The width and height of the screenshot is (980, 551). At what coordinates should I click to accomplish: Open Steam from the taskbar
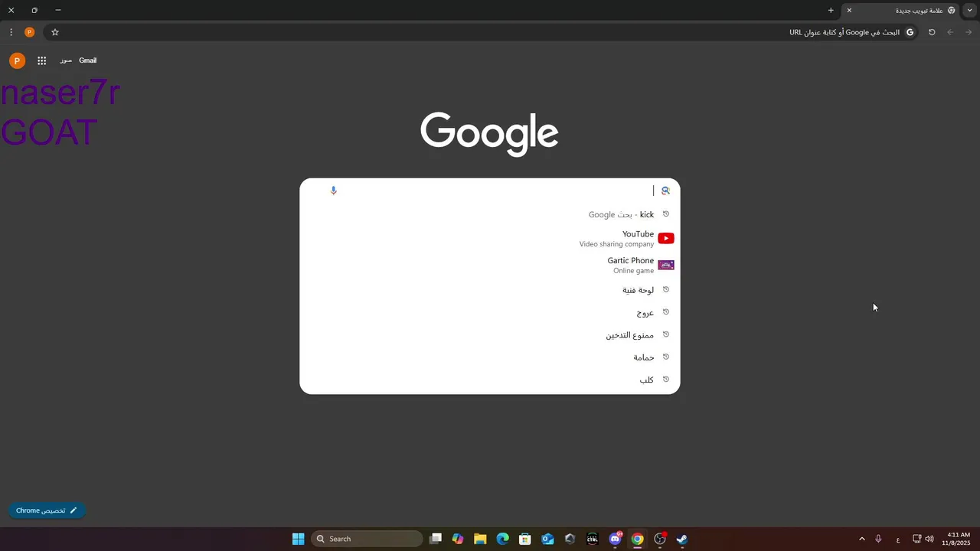tap(682, 539)
